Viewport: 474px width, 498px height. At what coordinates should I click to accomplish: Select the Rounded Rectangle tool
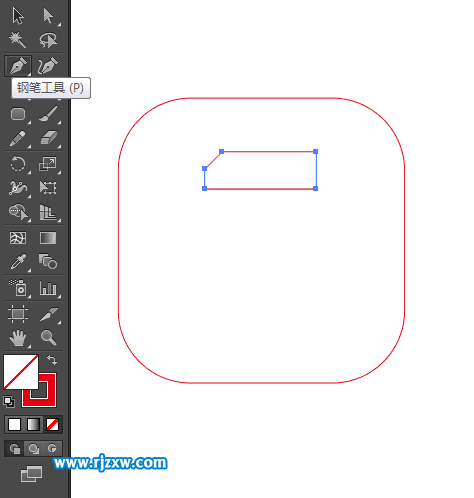tap(18, 114)
